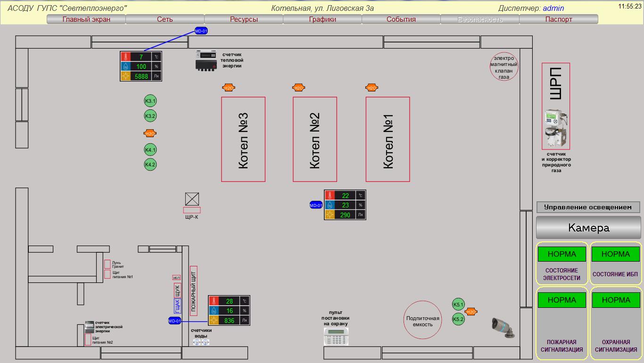Select the MD-01 module at top
The height and width of the screenshot is (363, 644).
click(x=201, y=31)
